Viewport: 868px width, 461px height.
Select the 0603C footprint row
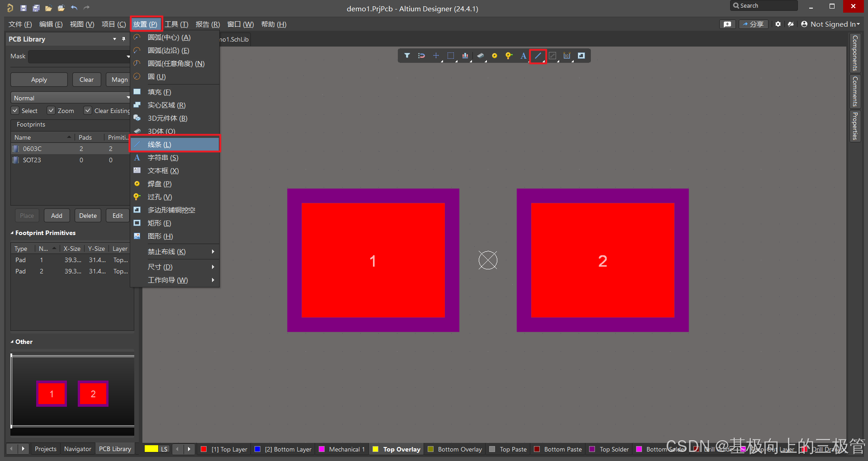tap(71, 149)
